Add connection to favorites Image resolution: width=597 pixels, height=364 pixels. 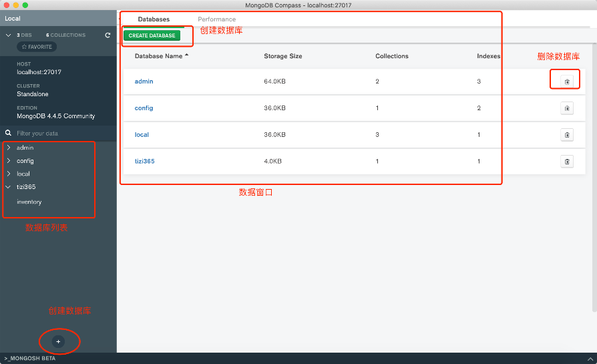(x=37, y=47)
